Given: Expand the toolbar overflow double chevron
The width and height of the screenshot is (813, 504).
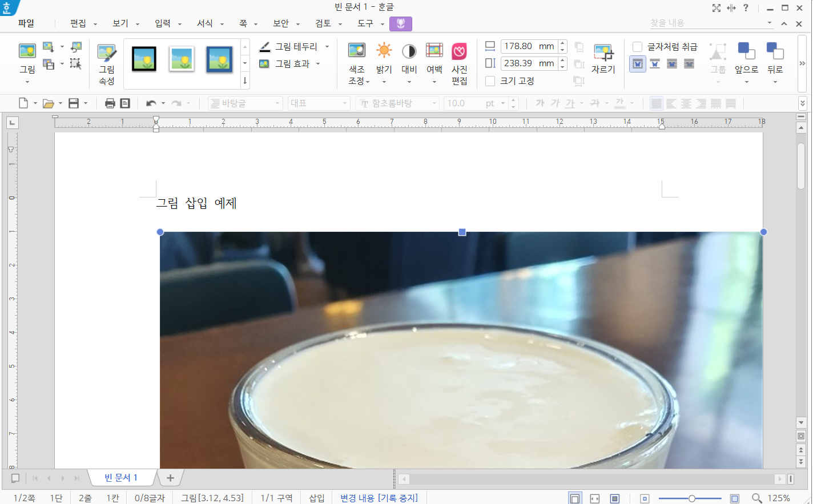Looking at the screenshot, I should click(802, 103).
